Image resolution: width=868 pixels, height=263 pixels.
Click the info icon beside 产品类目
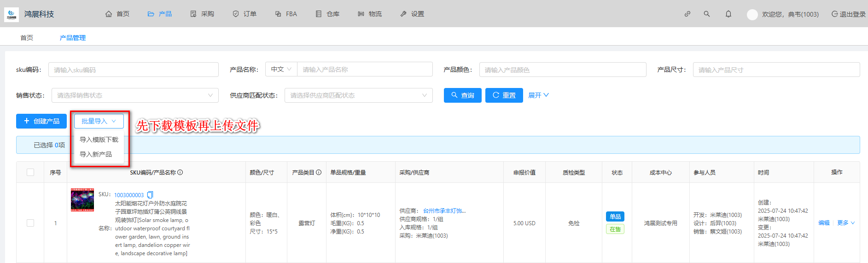coord(319,172)
